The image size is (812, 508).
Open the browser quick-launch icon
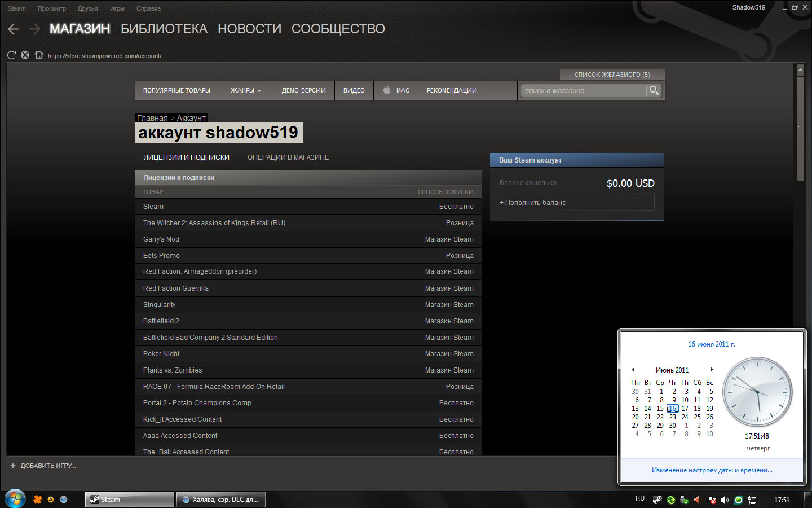click(x=64, y=500)
